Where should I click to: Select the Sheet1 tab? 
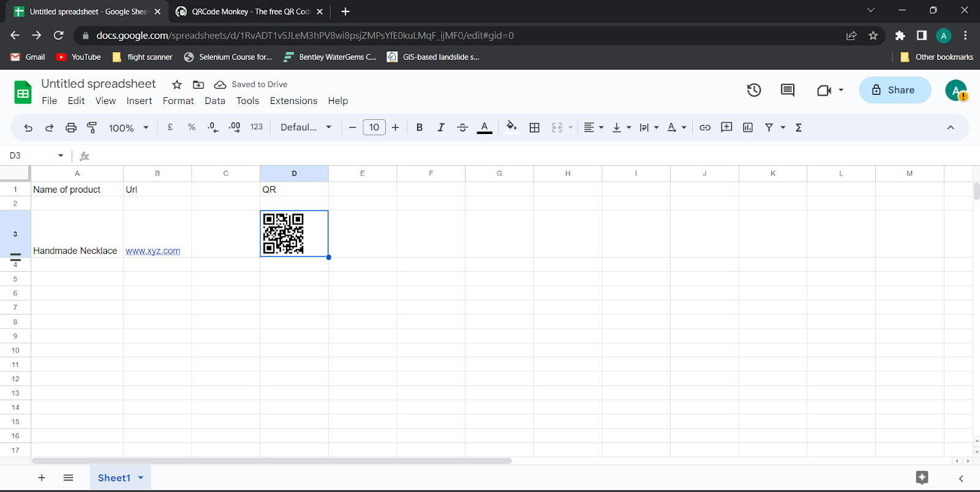(x=114, y=477)
